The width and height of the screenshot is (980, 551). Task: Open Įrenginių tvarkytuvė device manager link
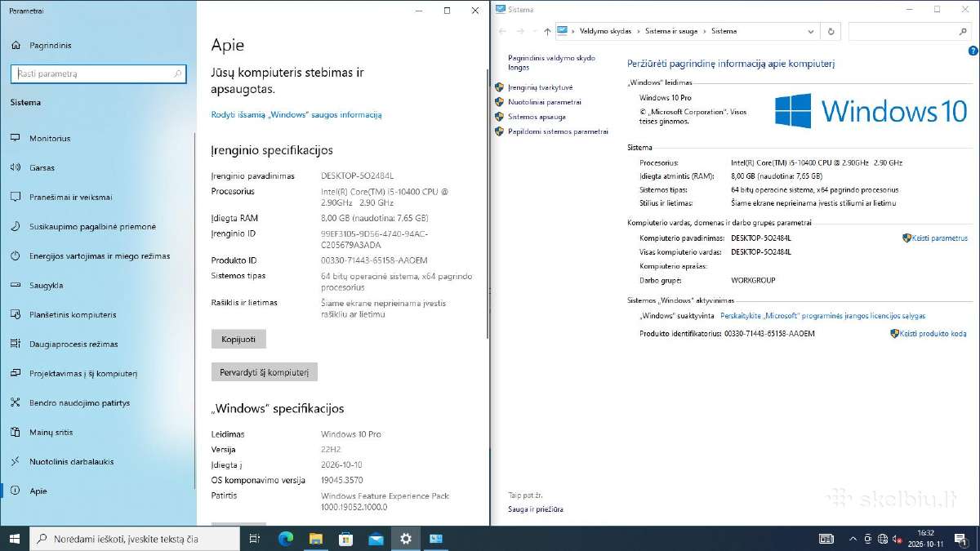[x=540, y=87]
